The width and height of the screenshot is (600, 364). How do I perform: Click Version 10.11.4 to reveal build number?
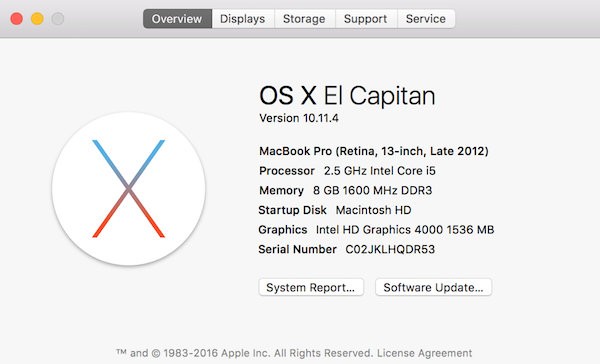coord(299,118)
